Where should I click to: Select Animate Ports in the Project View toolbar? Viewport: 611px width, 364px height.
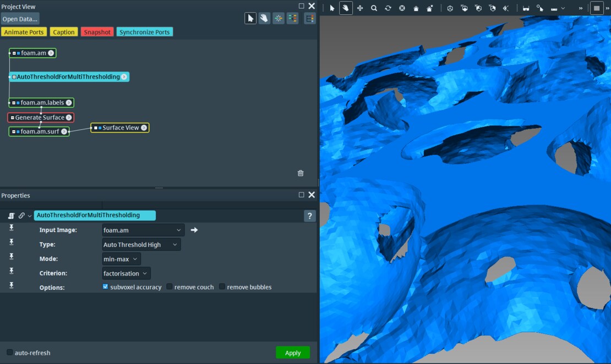pyautogui.click(x=24, y=32)
